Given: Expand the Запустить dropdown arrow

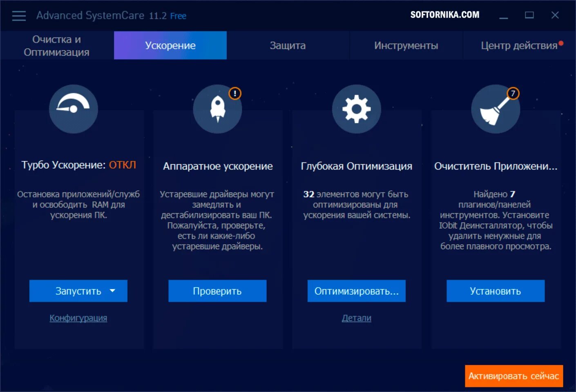Looking at the screenshot, I should tap(113, 291).
